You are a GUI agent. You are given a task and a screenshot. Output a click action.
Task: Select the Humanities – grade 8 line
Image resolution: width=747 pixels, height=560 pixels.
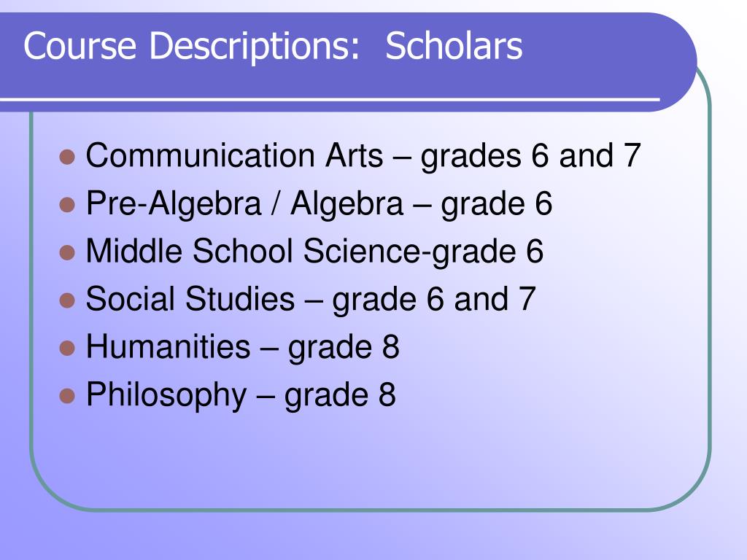[x=242, y=348]
